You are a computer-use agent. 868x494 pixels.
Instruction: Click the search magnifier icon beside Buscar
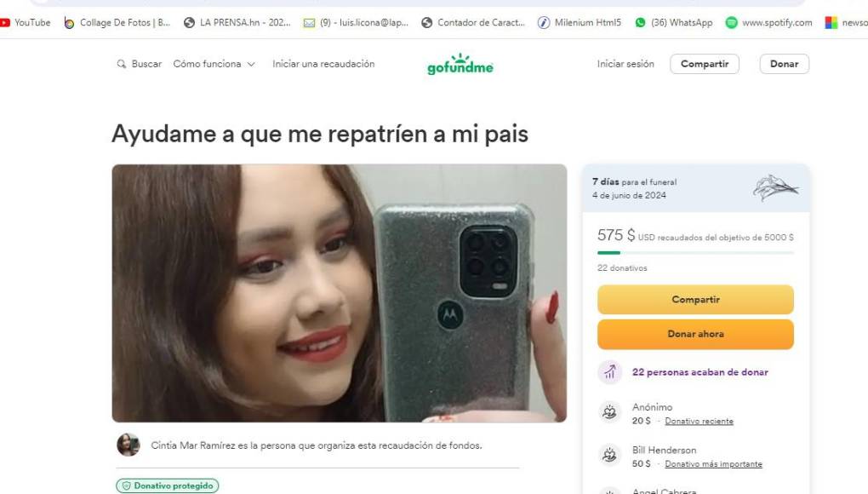[121, 64]
